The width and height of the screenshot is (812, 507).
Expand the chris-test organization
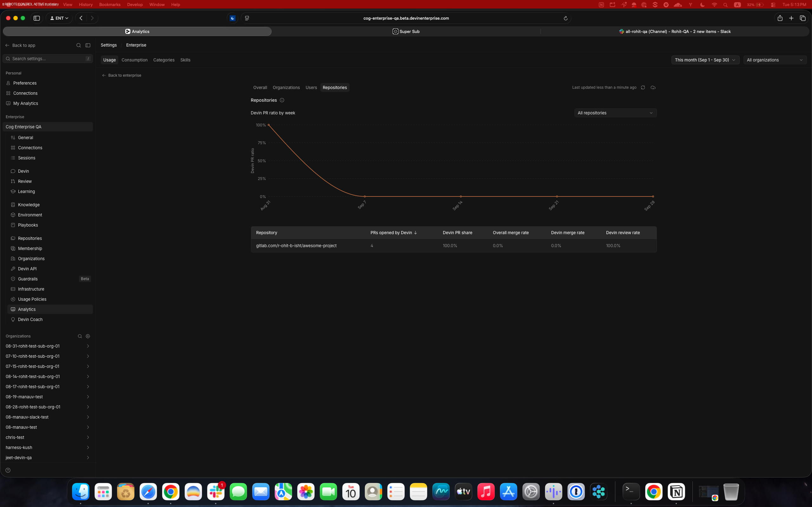[48, 437]
